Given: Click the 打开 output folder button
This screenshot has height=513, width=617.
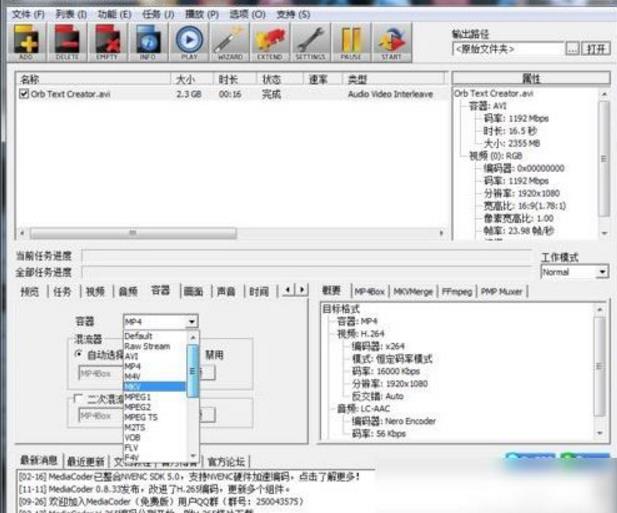Looking at the screenshot, I should pos(596,49).
